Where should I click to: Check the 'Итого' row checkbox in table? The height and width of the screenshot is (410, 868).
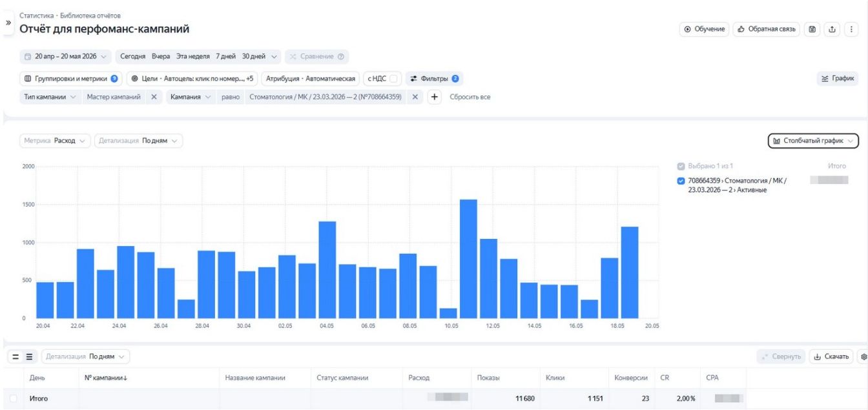click(x=13, y=399)
